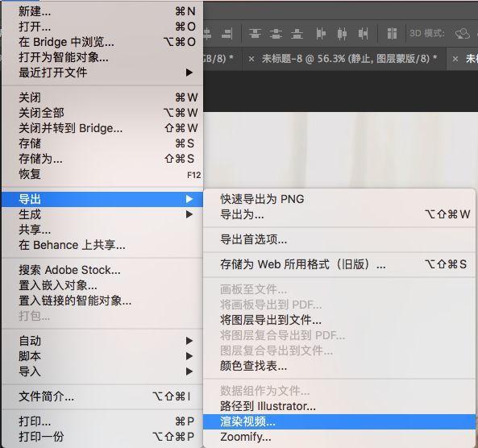Open 文件简介... from the menu
Screen dimensions: 478x448
coord(102,396)
